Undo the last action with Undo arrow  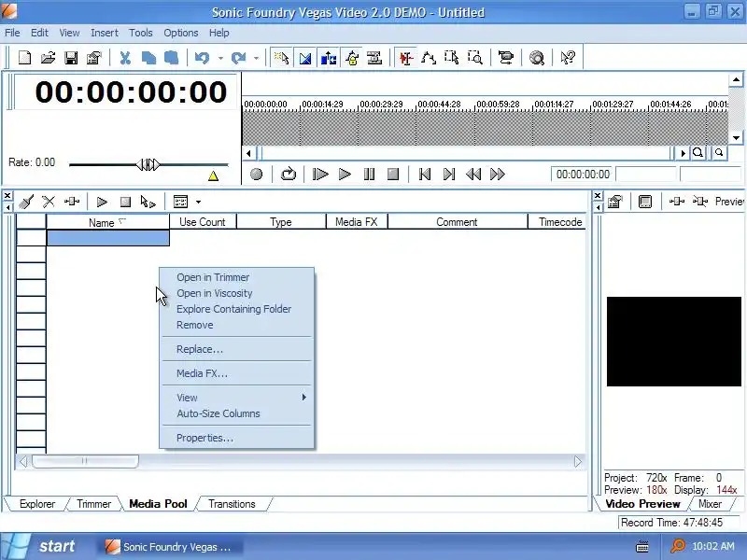point(202,58)
